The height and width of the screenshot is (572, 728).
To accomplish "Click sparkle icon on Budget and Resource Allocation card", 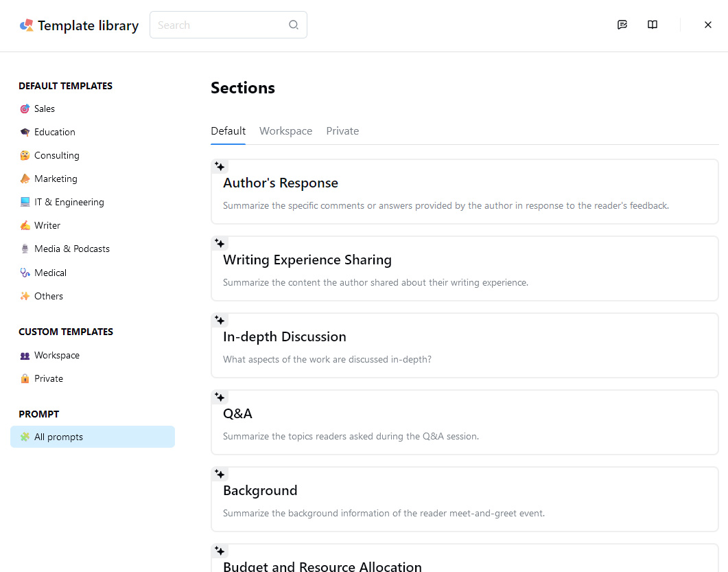I will point(220,551).
